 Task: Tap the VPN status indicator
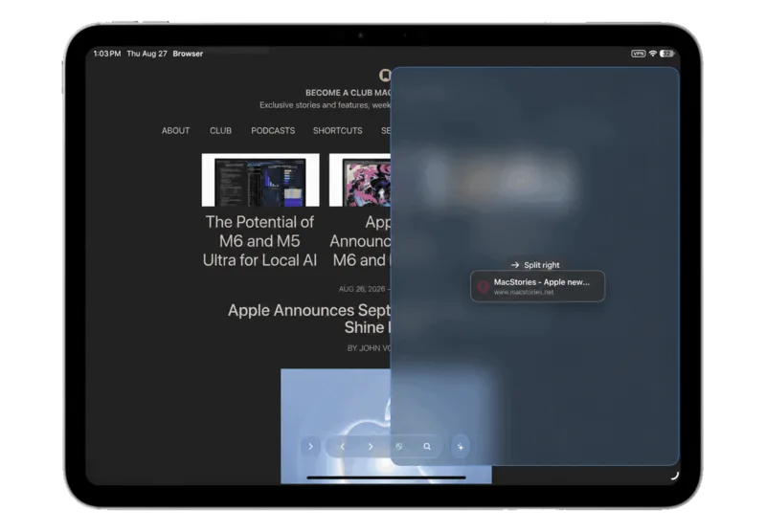tap(638, 54)
